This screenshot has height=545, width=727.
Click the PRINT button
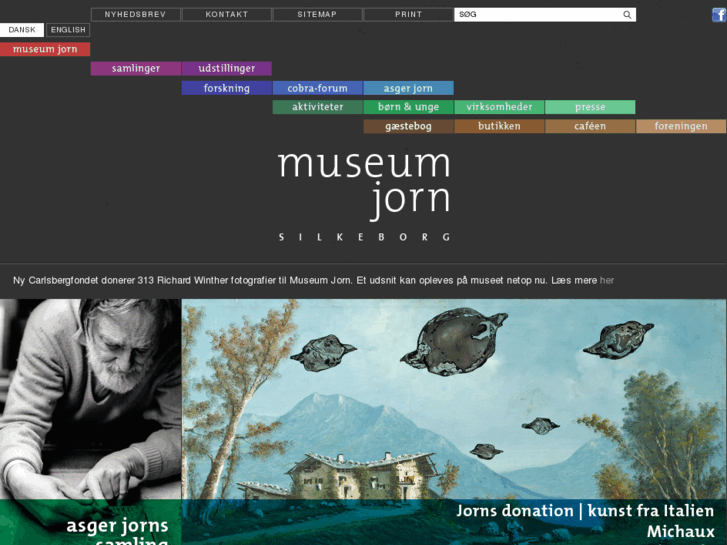(408, 14)
